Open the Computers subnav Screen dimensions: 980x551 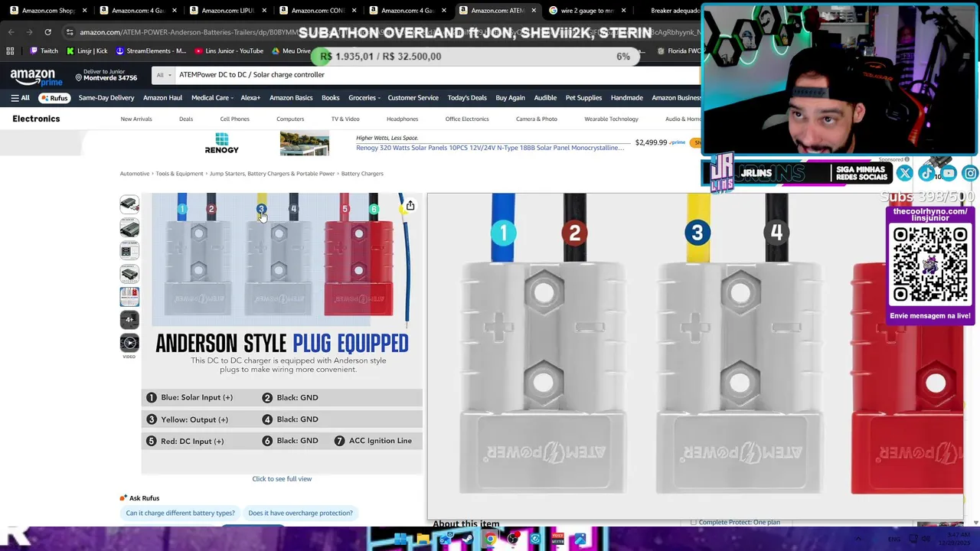(290, 119)
